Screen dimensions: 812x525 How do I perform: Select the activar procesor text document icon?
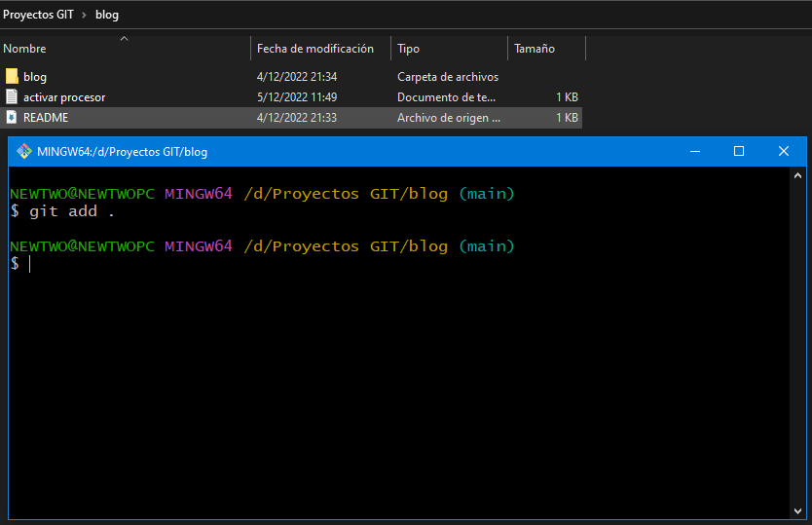12,97
